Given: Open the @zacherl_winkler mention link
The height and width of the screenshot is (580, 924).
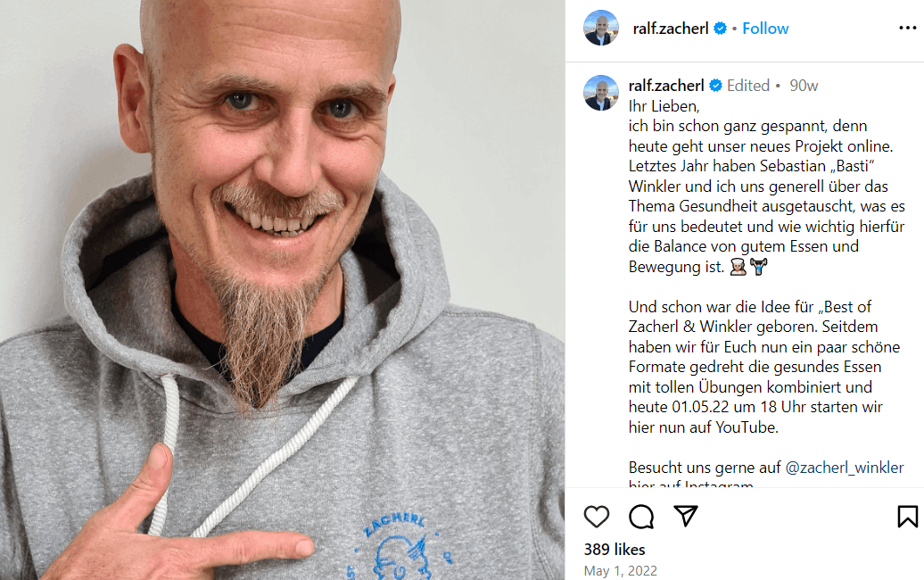Looking at the screenshot, I should click(845, 468).
